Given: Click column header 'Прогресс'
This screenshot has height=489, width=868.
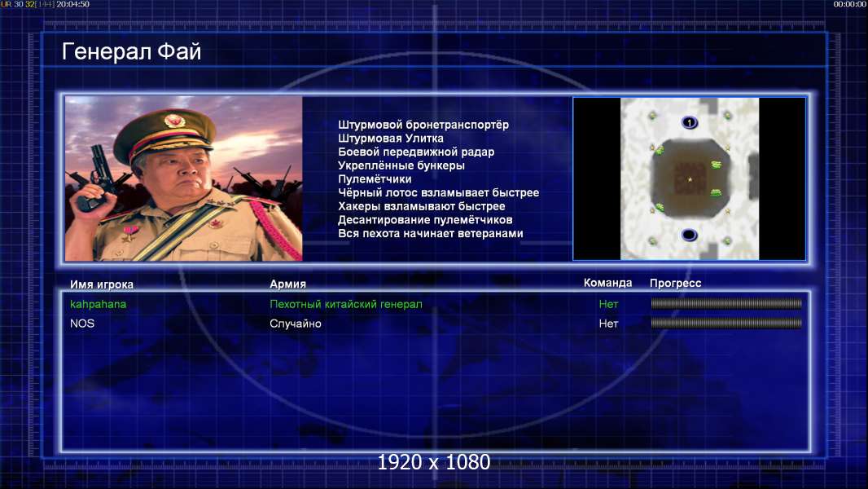Looking at the screenshot, I should (675, 283).
